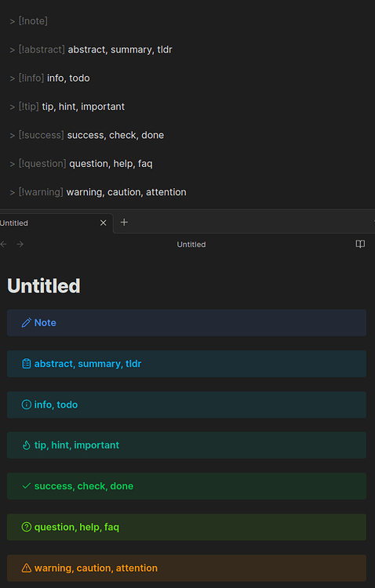This screenshot has width=375, height=588.
Task: Place cursor in 'question, help, faq' source text
Action: click(x=111, y=164)
